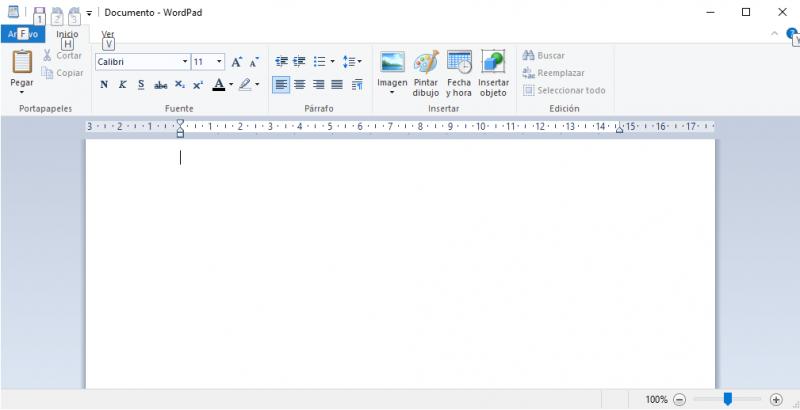This screenshot has height=410, width=800.
Task: Increase font size with the grow icon
Action: 236,62
